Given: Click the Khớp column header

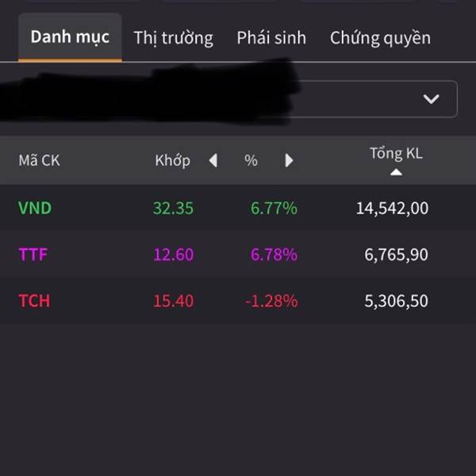Looking at the screenshot, I should coord(172,160).
